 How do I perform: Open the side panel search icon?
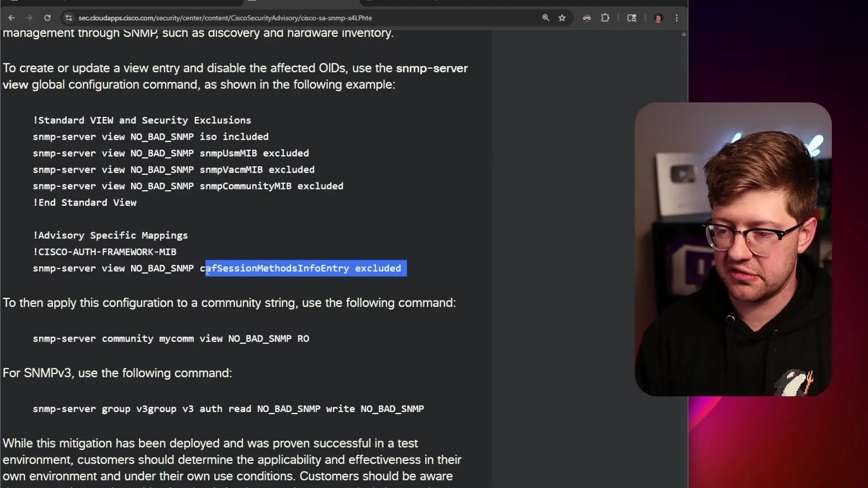631,18
